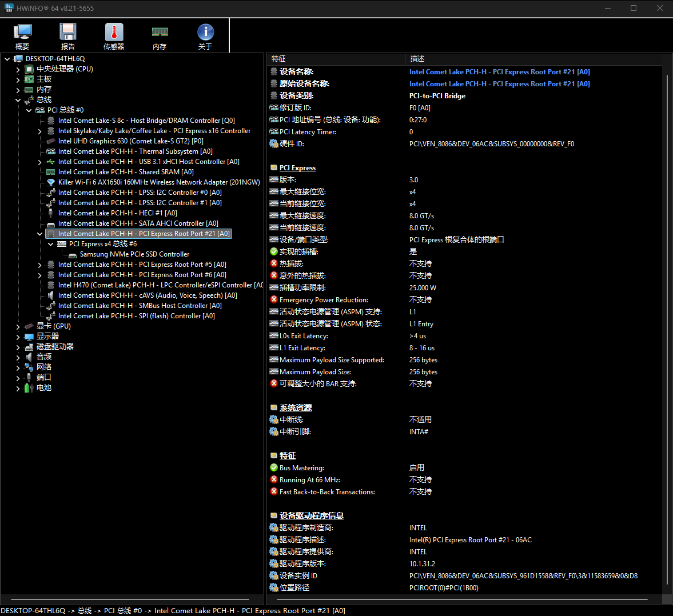The width and height of the screenshot is (673, 616).
Task: Click the battery icon beside 电池
Action: 29,388
